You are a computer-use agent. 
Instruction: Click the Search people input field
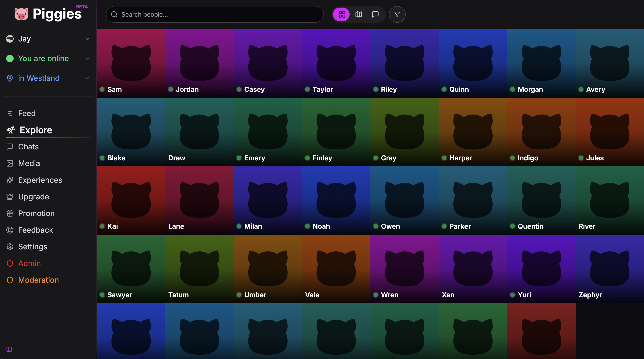point(215,15)
